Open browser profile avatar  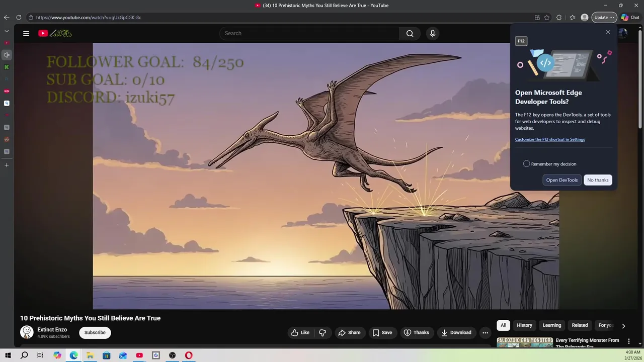(x=585, y=17)
